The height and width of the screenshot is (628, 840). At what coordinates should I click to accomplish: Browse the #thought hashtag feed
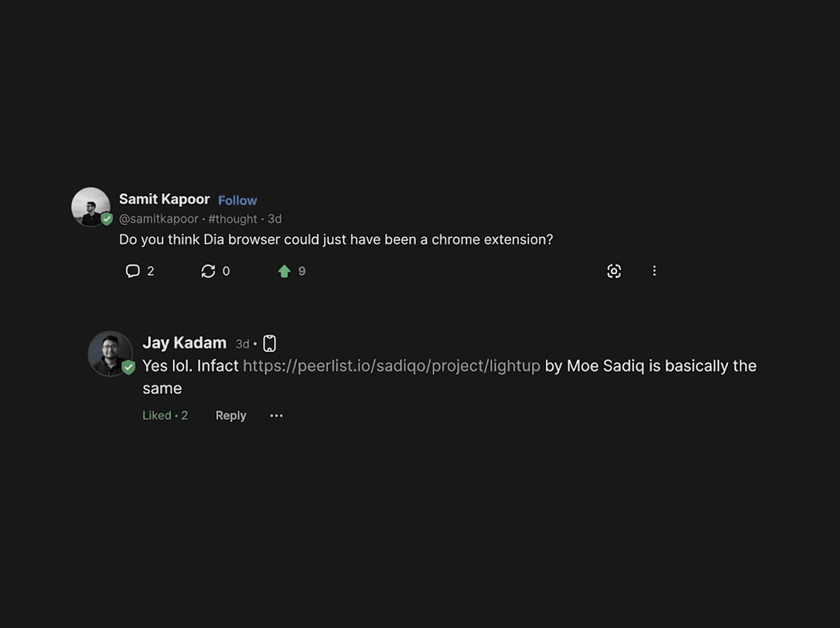tap(232, 219)
